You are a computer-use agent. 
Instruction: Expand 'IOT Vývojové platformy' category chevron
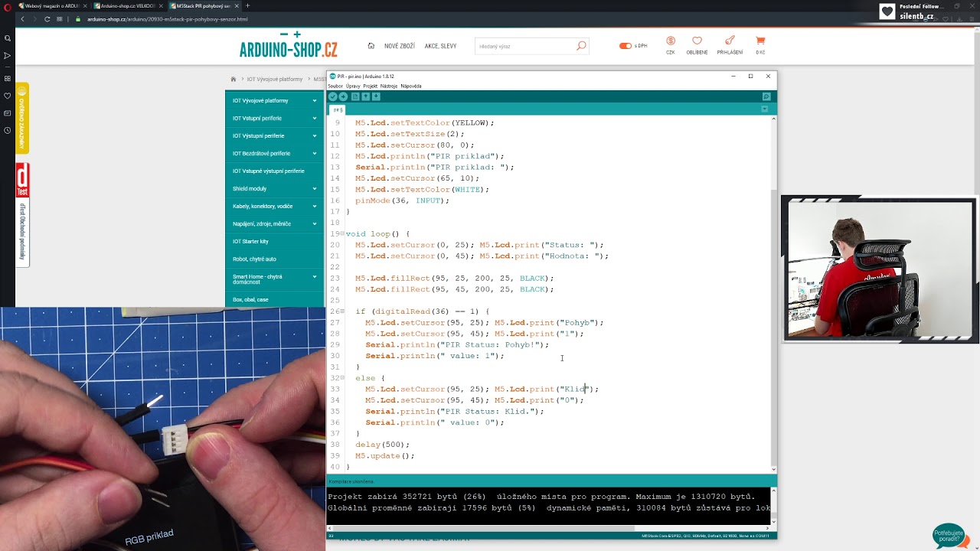pos(315,100)
